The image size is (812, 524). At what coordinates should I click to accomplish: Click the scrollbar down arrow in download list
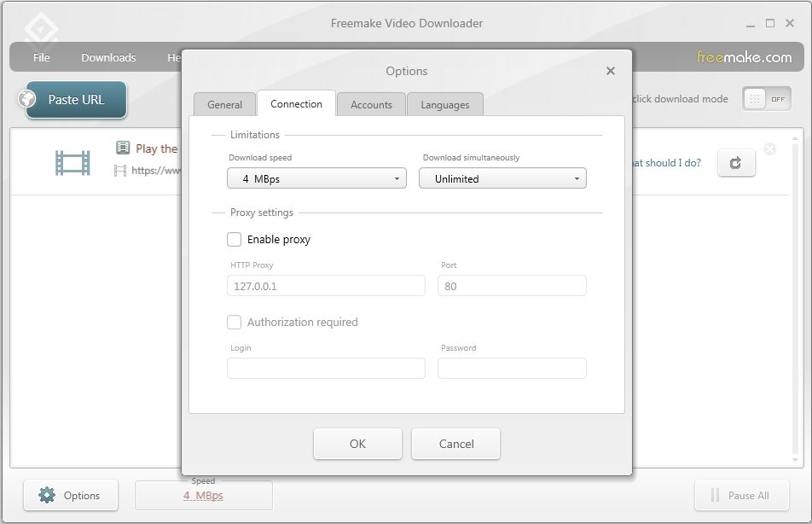click(x=796, y=460)
